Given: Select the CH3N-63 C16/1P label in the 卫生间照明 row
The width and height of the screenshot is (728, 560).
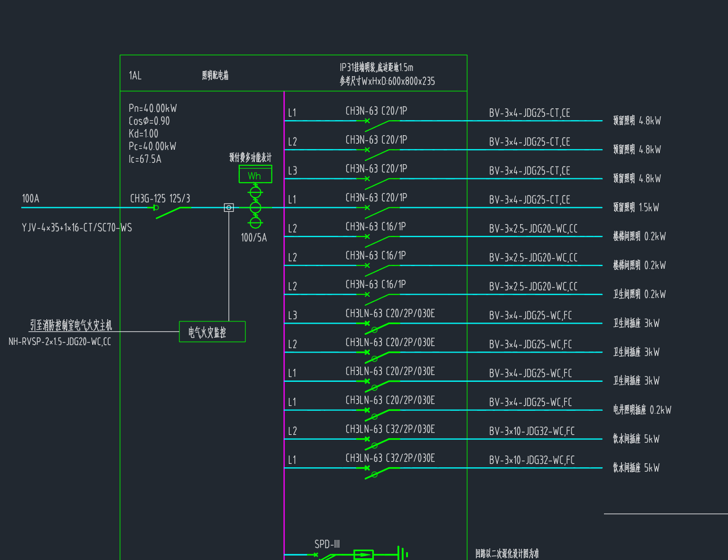Looking at the screenshot, I should pyautogui.click(x=375, y=284).
